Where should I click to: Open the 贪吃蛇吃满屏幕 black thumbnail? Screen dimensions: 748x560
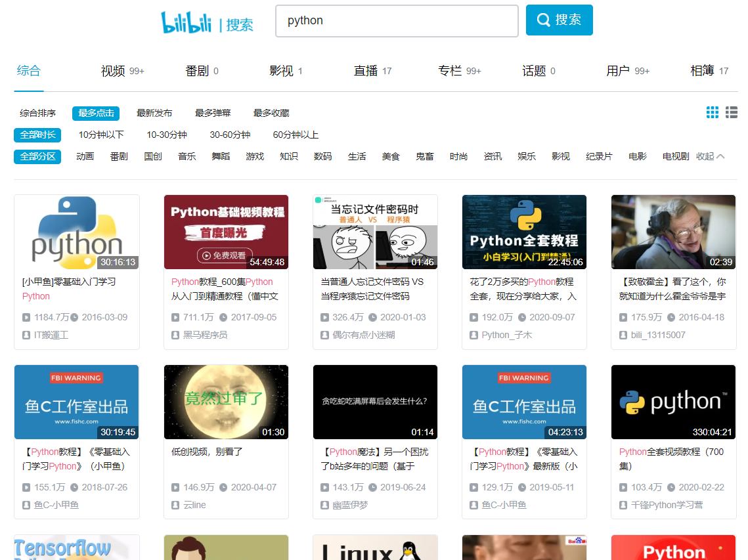pos(375,402)
